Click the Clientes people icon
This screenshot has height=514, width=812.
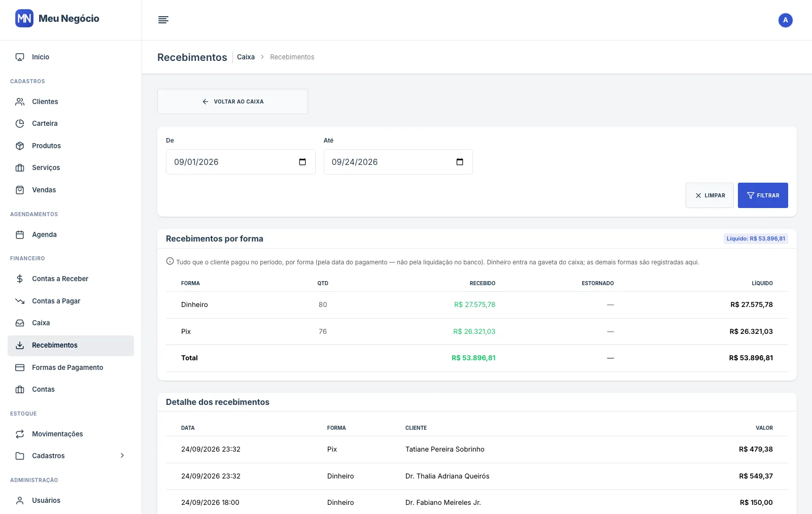(20, 101)
